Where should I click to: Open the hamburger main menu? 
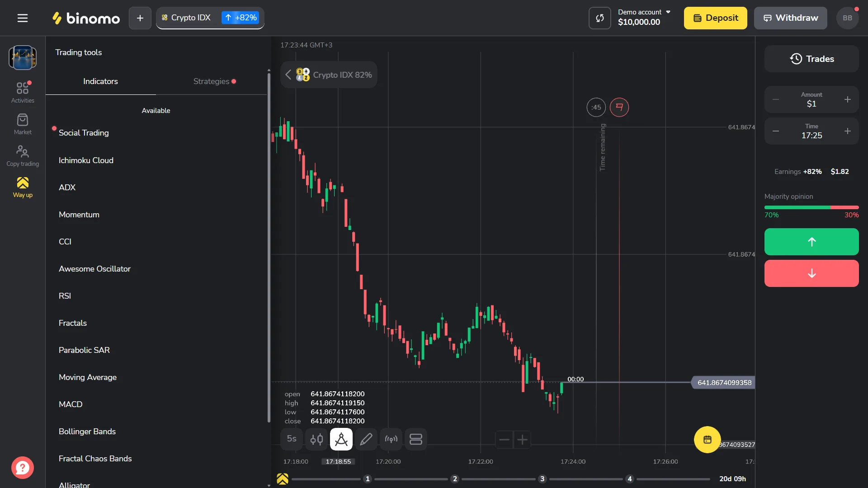click(23, 18)
